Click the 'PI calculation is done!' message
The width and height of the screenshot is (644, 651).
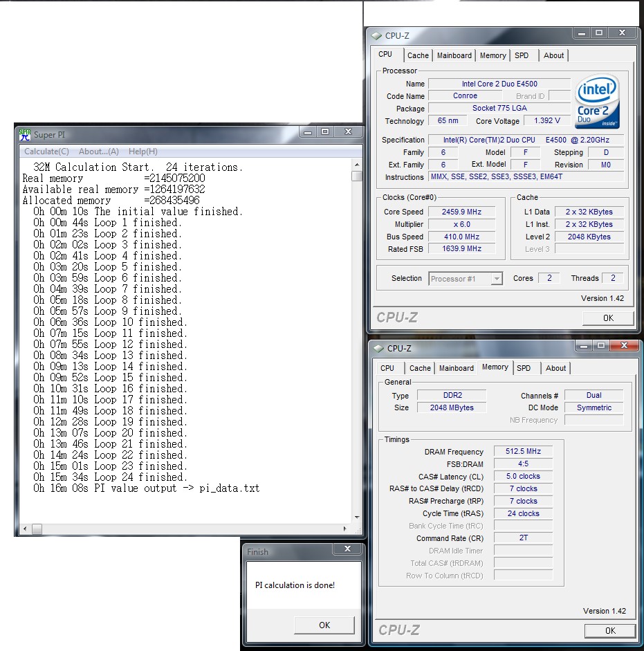tap(295, 585)
